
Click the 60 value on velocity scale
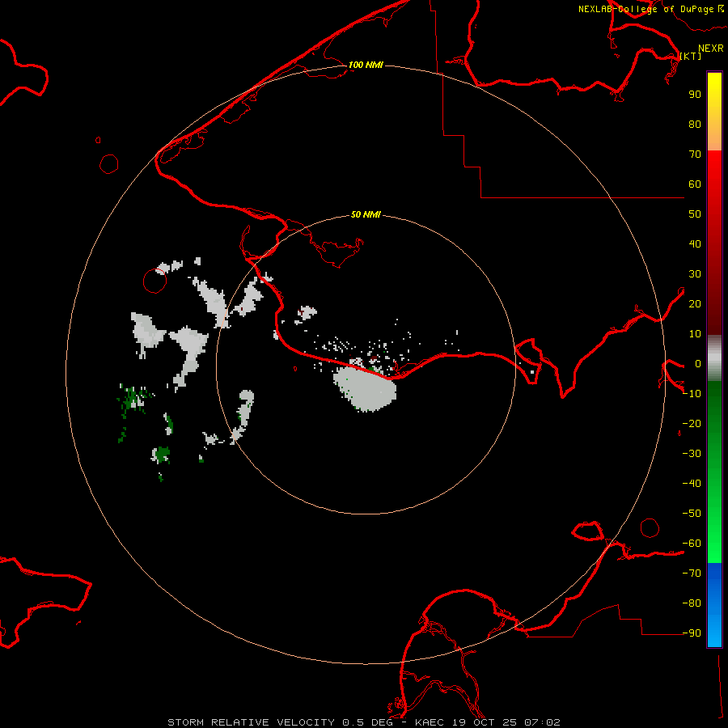click(695, 184)
